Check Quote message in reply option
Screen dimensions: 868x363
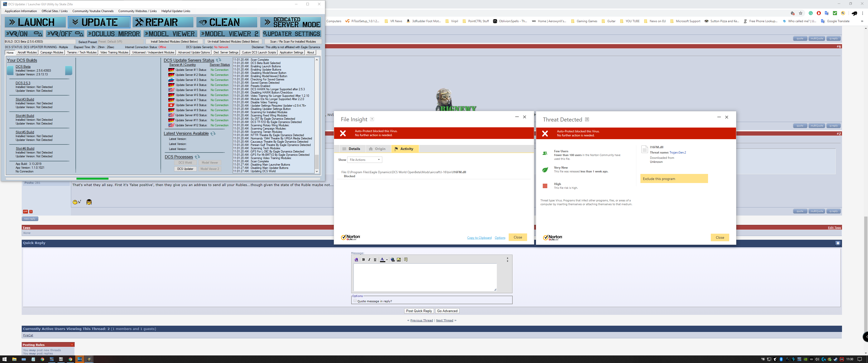[355, 301]
